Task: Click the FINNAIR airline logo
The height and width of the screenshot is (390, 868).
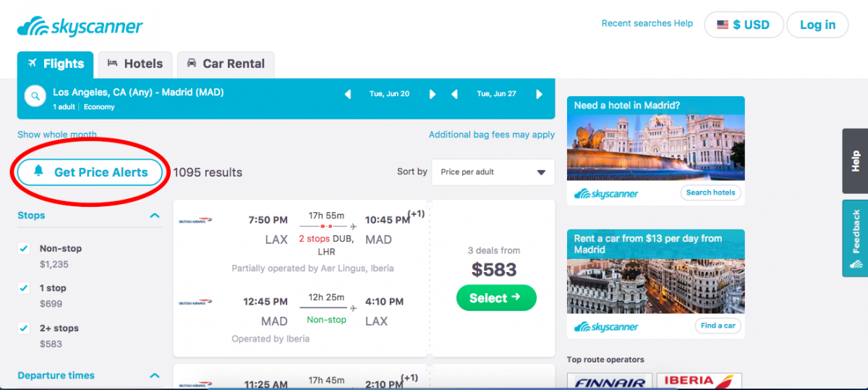Action: (610, 381)
